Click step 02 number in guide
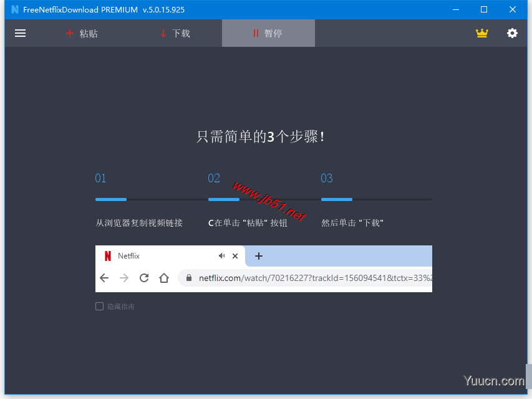Screen dimensions: 532x399 (214, 179)
